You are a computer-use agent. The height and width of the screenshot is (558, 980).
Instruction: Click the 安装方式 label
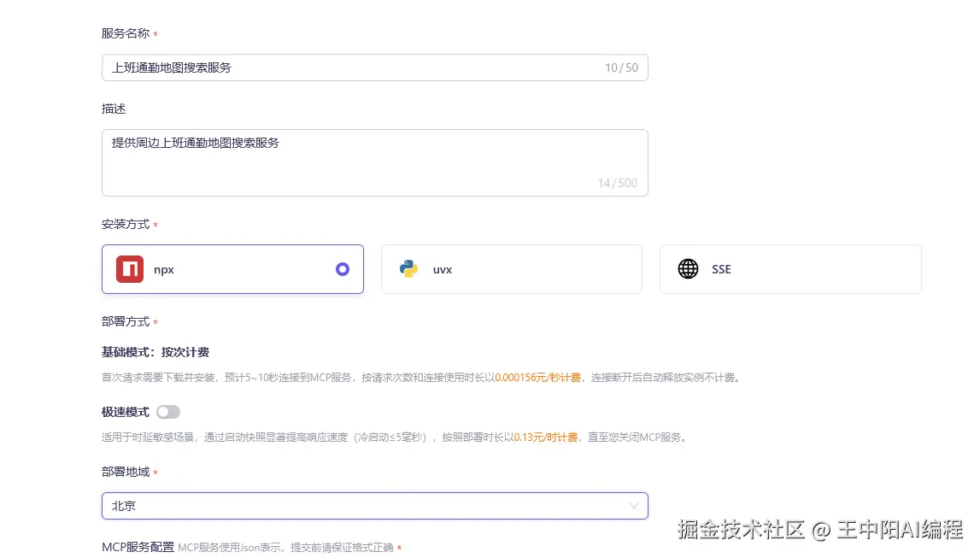pyautogui.click(x=126, y=225)
